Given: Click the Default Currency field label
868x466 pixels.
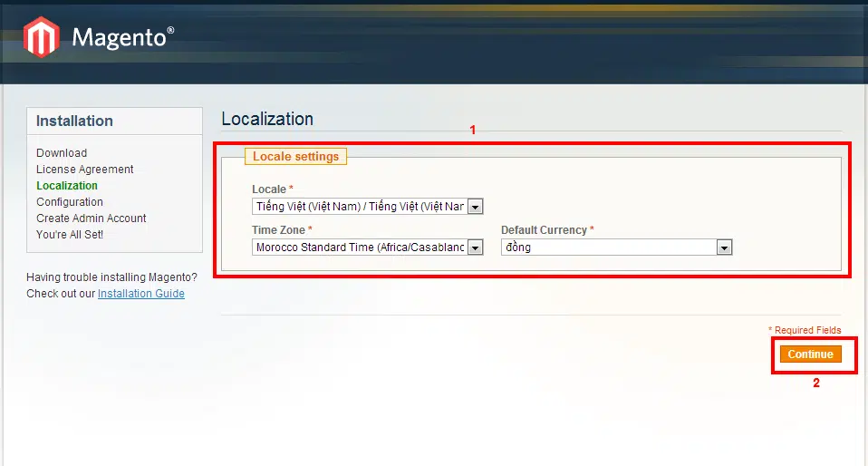Looking at the screenshot, I should click(547, 230).
